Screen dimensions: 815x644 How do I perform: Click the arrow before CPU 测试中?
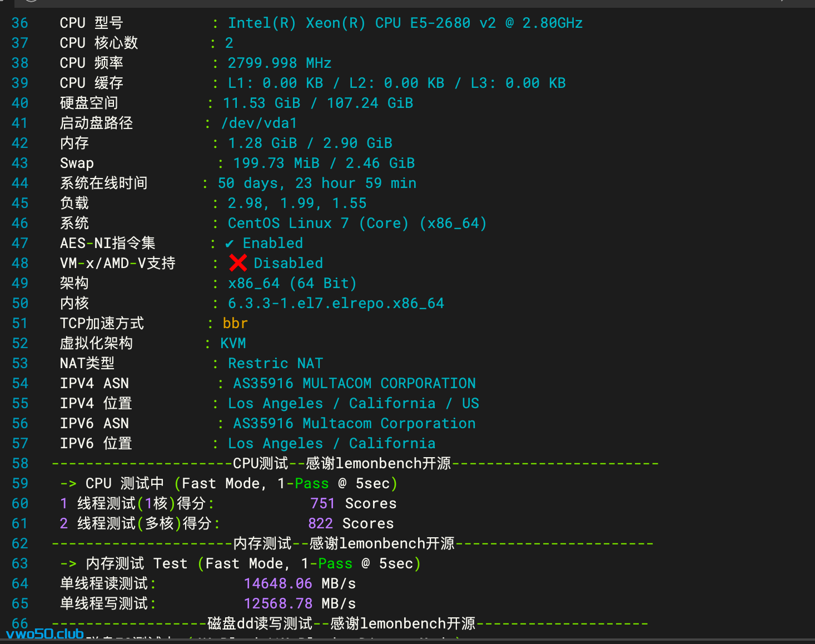pyautogui.click(x=68, y=484)
